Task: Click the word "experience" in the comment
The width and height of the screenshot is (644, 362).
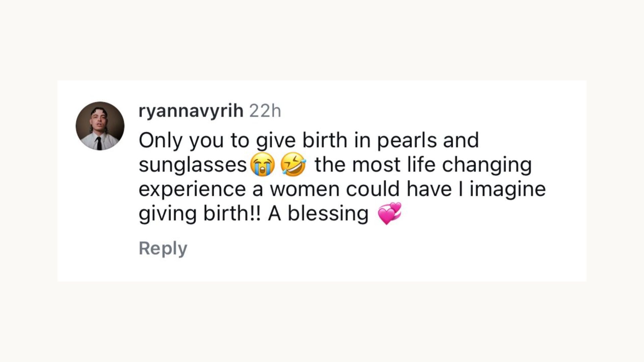Action: (192, 189)
